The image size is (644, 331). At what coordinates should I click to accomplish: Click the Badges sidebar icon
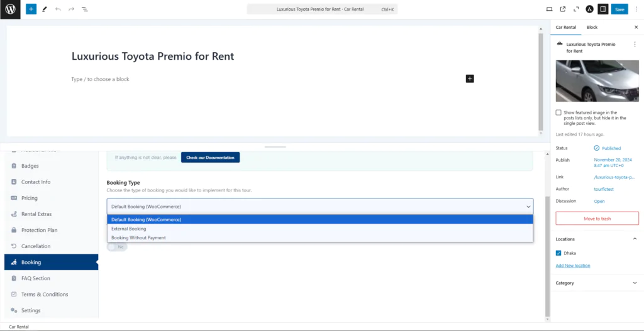(x=14, y=166)
